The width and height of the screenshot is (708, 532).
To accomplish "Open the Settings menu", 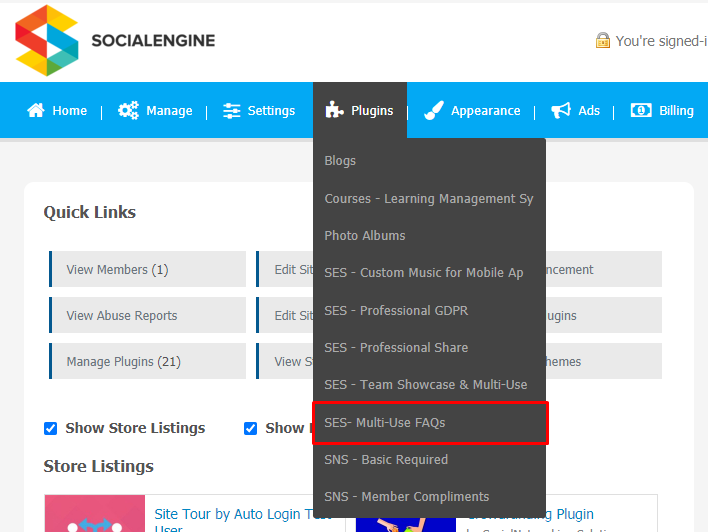I will 271,111.
